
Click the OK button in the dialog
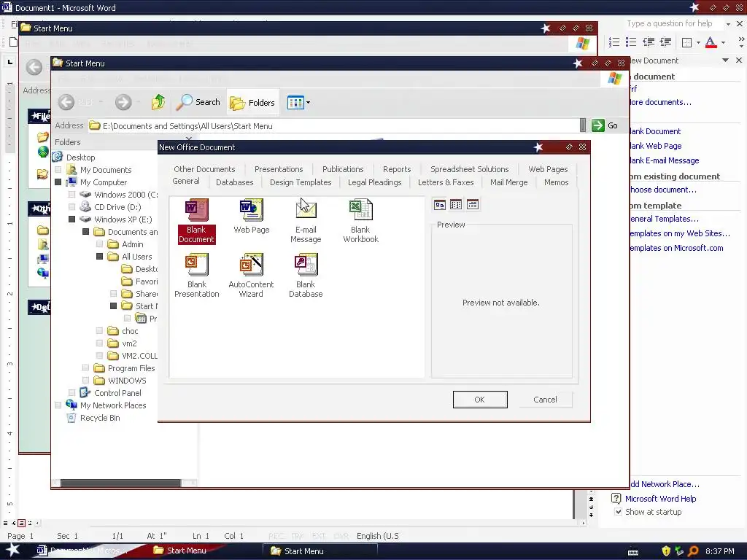(480, 400)
